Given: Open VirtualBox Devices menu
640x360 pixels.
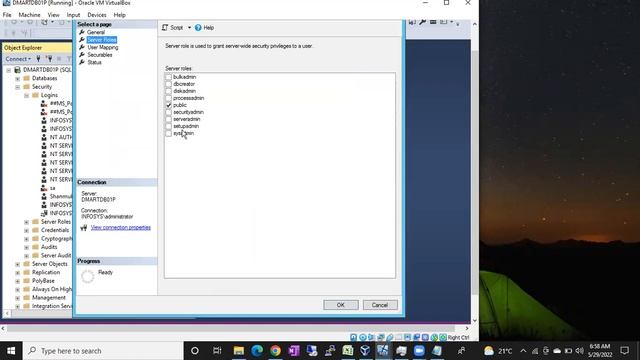Looking at the screenshot, I should tap(97, 15).
